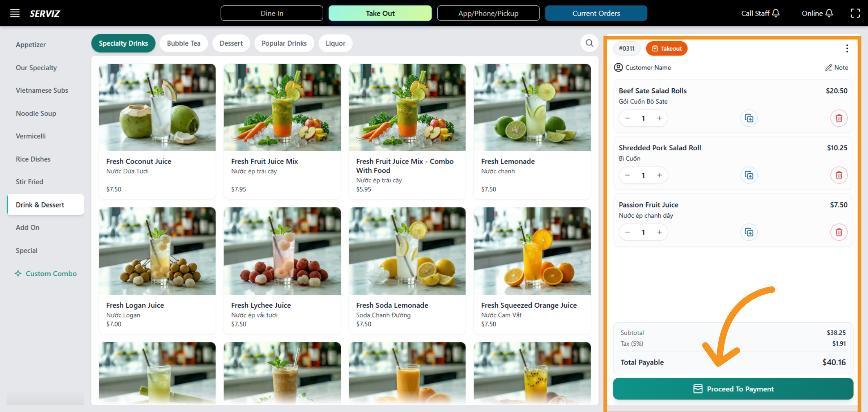Open Current Orders list
The height and width of the screenshot is (412, 868).
pyautogui.click(x=596, y=13)
